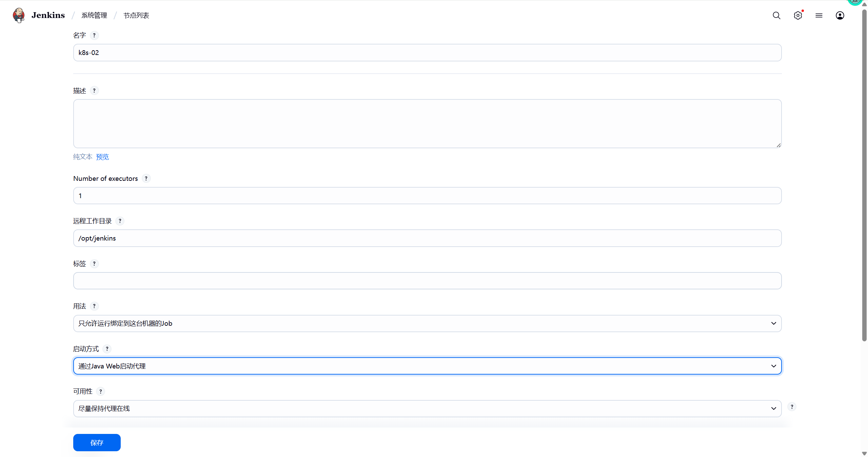Open the hamburger menu icon
Screen dimensions: 868x457
(x=819, y=15)
